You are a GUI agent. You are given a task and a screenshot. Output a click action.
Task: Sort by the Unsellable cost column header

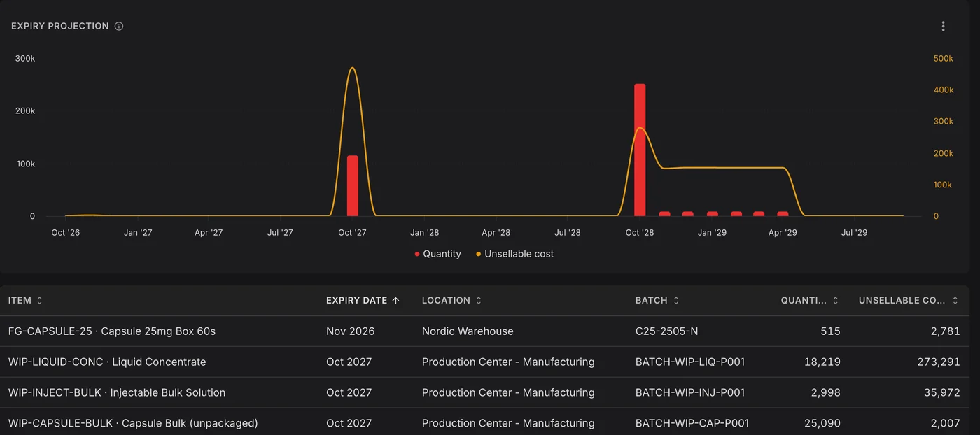coord(909,300)
